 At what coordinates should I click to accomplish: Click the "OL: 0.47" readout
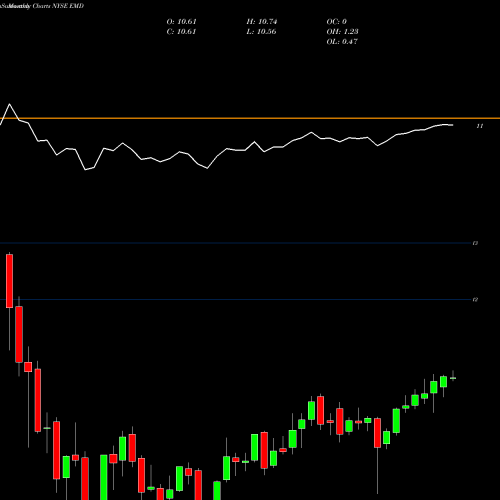point(342,42)
